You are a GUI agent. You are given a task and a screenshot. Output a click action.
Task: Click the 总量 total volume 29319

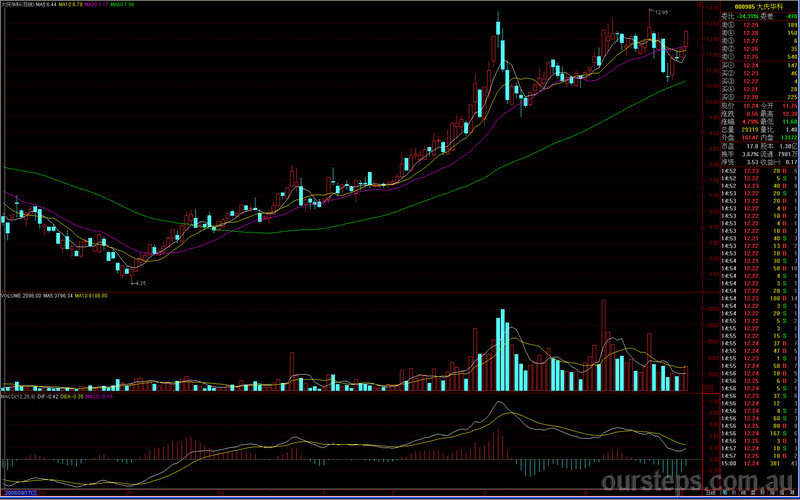[751, 130]
